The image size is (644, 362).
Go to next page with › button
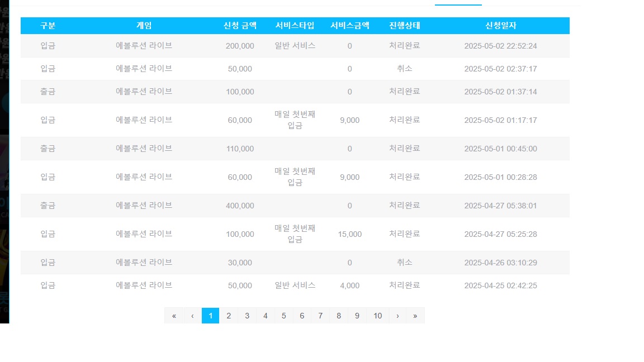(397, 316)
